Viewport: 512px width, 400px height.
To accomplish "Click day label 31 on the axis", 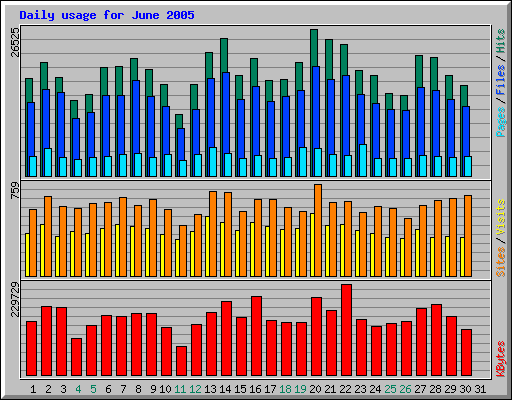I will click(480, 389).
